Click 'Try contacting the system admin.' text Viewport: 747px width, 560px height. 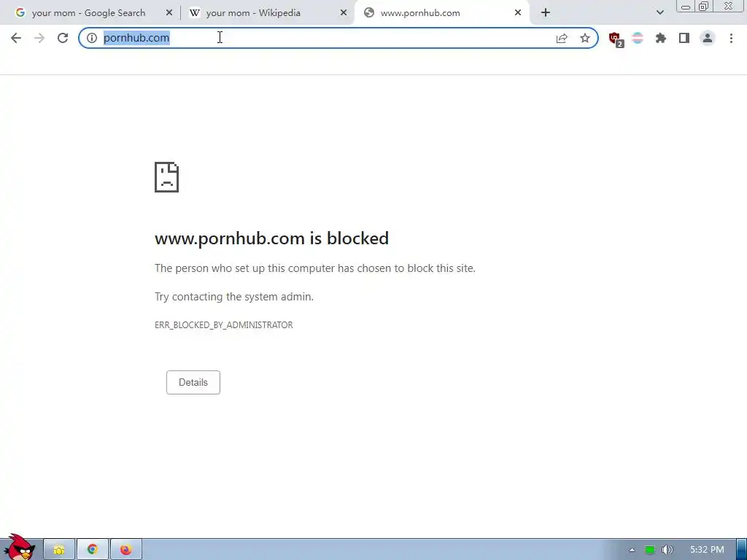234,297
